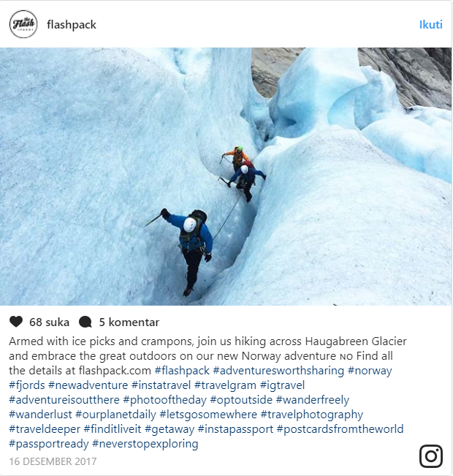
Task: Click the Flash Pack profile avatar
Action: tap(23, 24)
